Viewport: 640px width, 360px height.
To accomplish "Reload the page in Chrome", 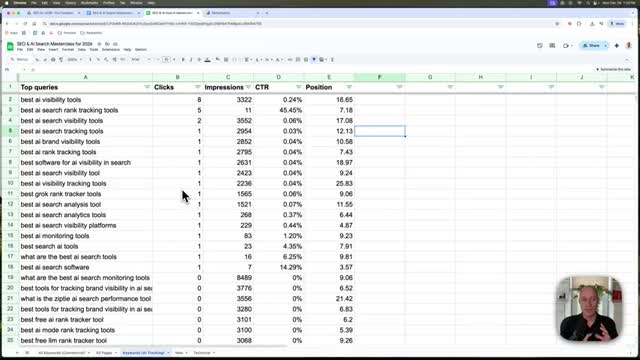I will (x=25, y=24).
